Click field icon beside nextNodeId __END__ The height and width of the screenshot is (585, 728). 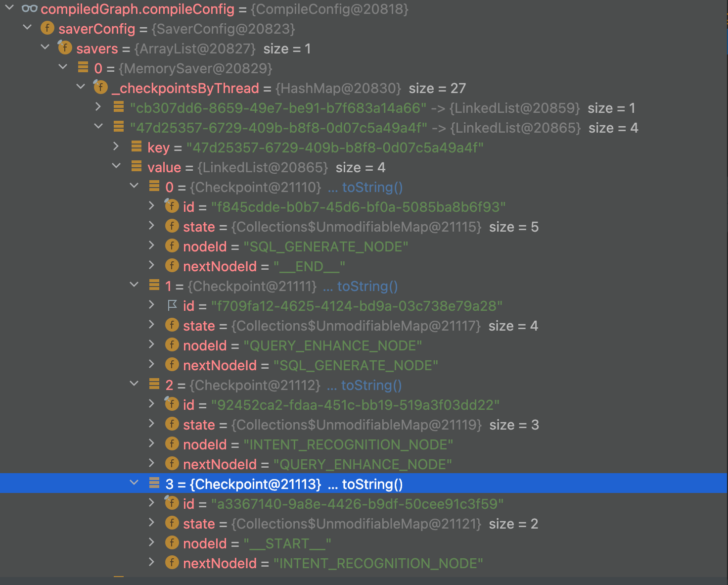click(x=172, y=265)
